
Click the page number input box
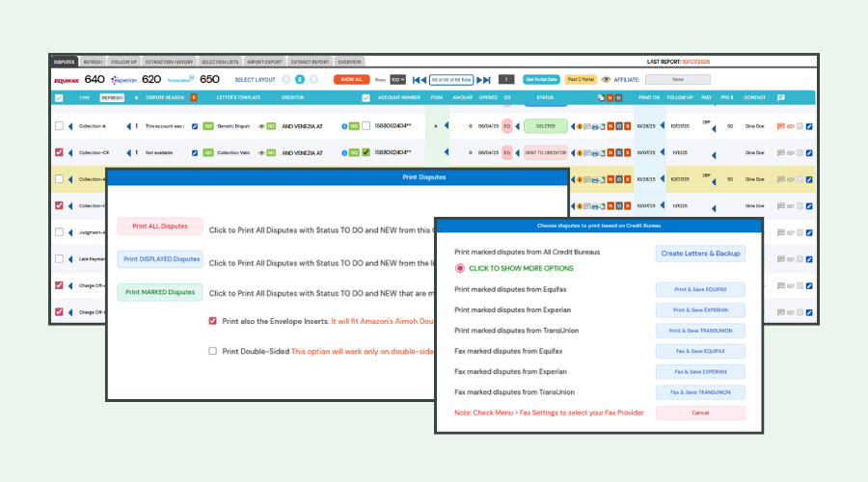pyautogui.click(x=506, y=80)
